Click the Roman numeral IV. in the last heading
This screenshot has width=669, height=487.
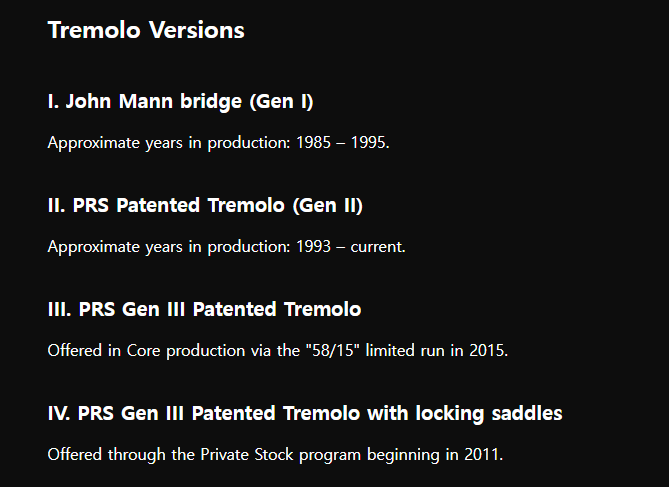coord(60,414)
